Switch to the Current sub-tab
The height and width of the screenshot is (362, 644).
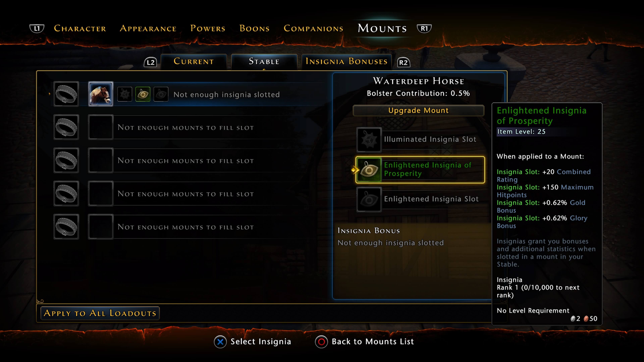(194, 62)
